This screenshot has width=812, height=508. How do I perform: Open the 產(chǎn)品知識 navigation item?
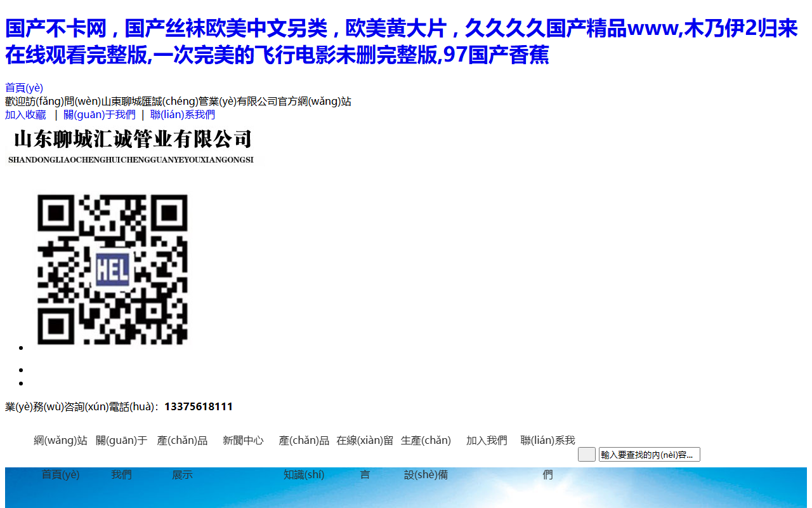[x=304, y=457]
